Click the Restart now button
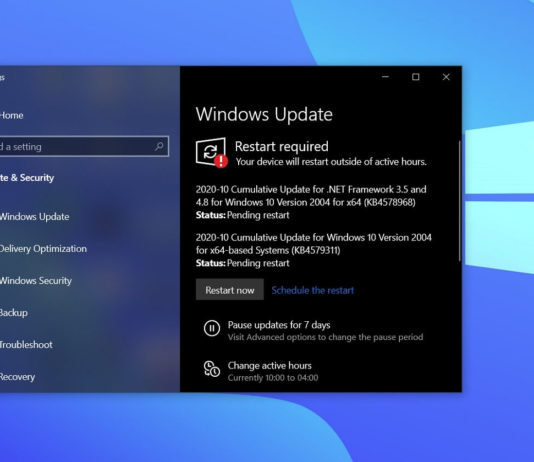Screen dimensions: 534x462 click(230, 290)
